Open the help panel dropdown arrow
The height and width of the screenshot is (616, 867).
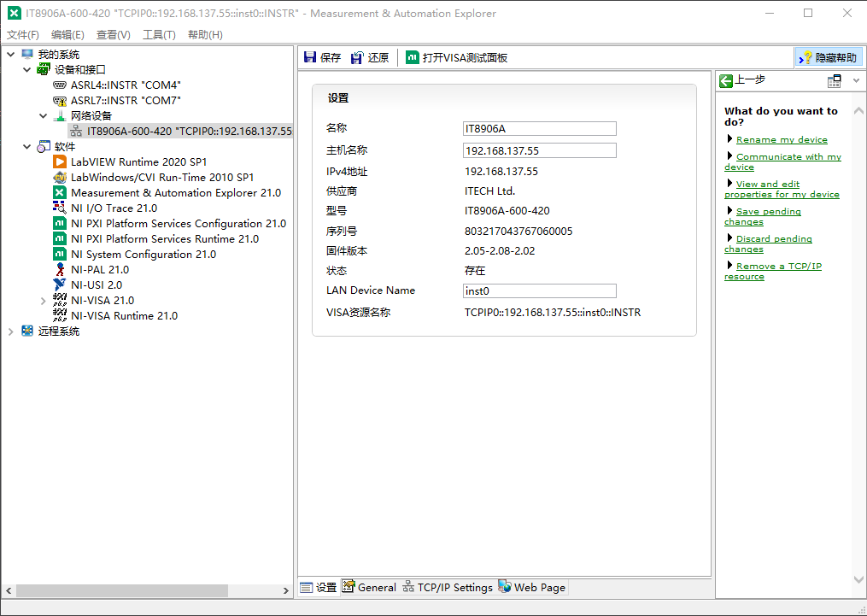[x=857, y=81]
